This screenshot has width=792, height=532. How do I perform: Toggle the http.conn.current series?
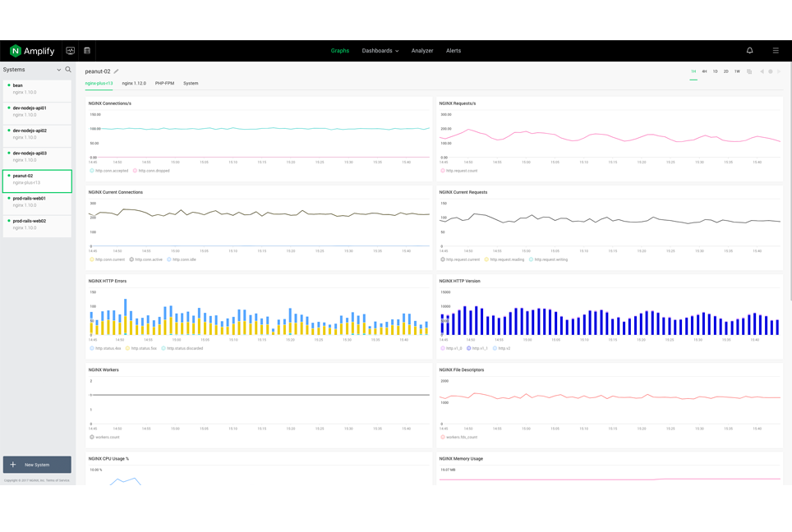pos(107,259)
